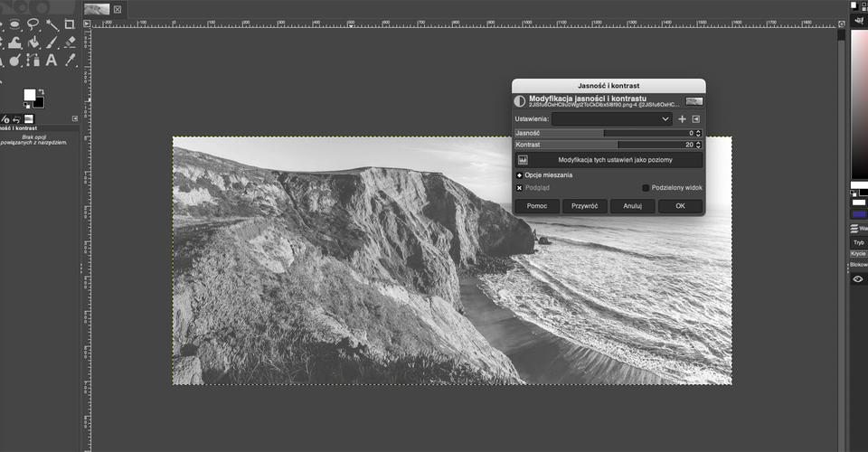Adjust the Krycie opacity slider
Viewport: 868px width, 452px height.
coord(859,253)
